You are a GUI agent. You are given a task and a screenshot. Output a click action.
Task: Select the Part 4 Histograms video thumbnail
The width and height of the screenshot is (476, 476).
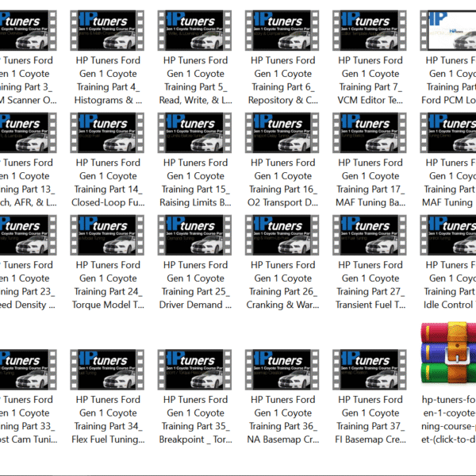107,30
